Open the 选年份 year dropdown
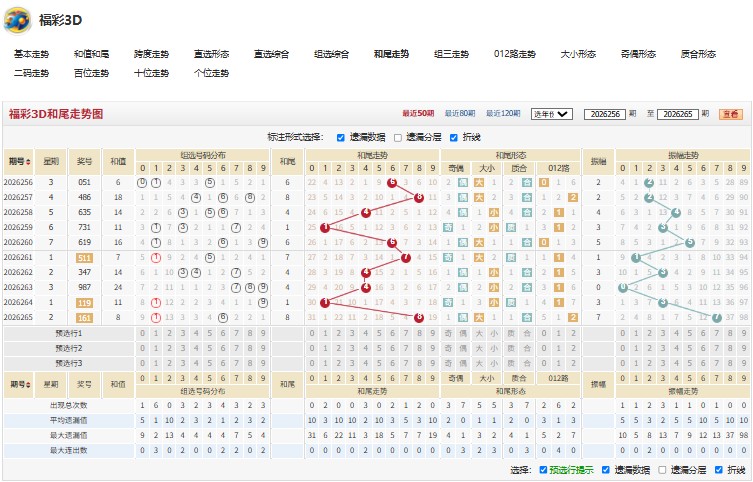The image size is (753, 482). [551, 114]
